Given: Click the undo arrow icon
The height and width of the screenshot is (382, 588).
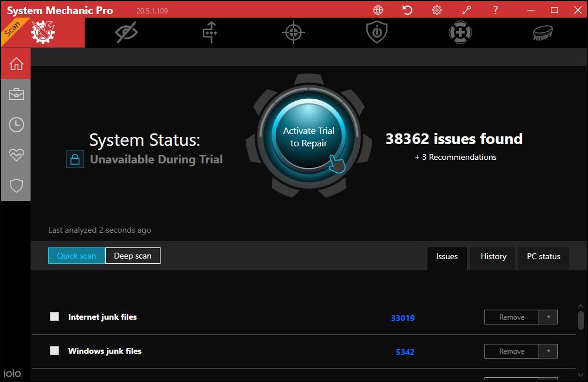Looking at the screenshot, I should pos(407,10).
